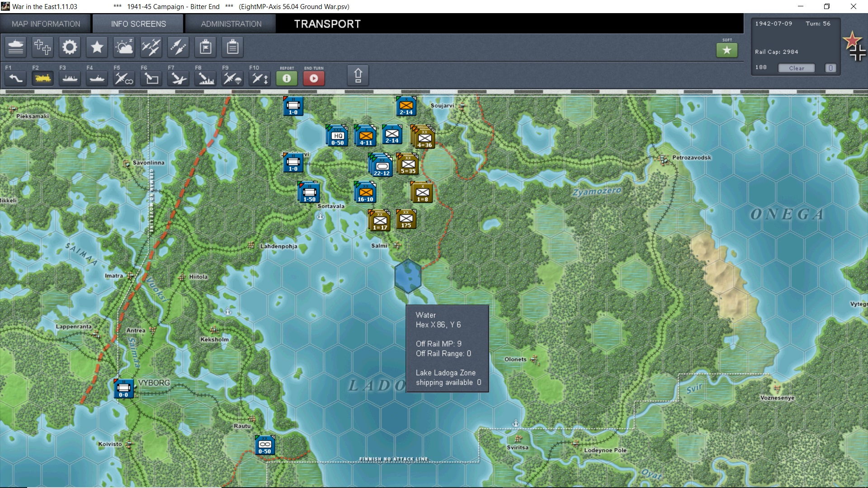Click the 0-0 counter at Vyborg
The width and height of the screenshot is (868, 488).
[x=123, y=389]
